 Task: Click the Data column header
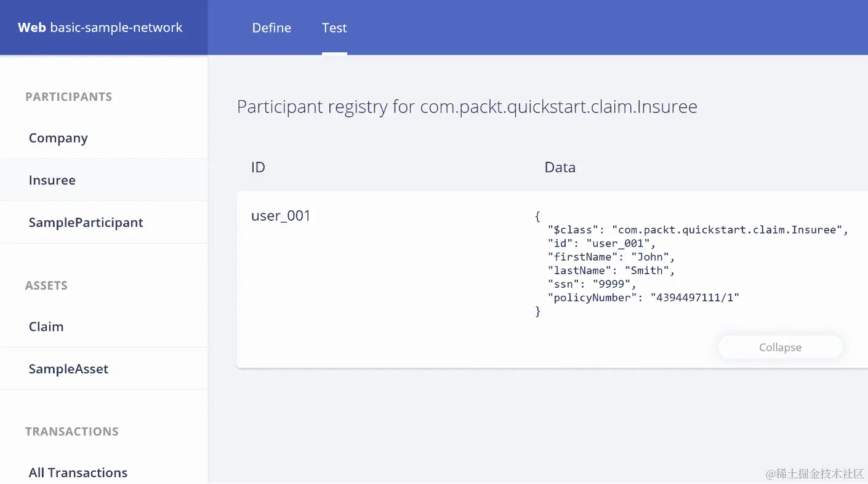click(x=560, y=167)
